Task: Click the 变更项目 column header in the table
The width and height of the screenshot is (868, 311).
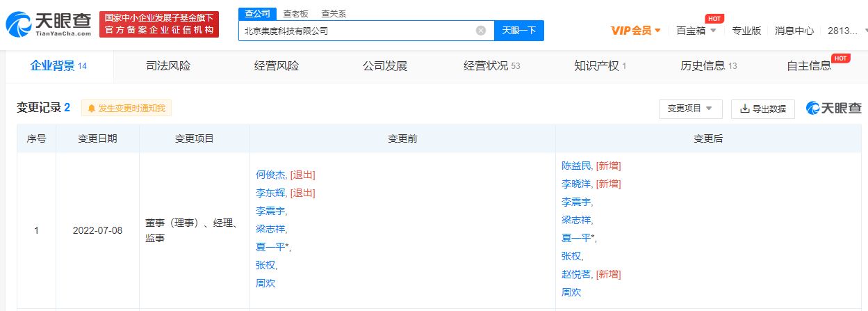Action: click(x=195, y=138)
